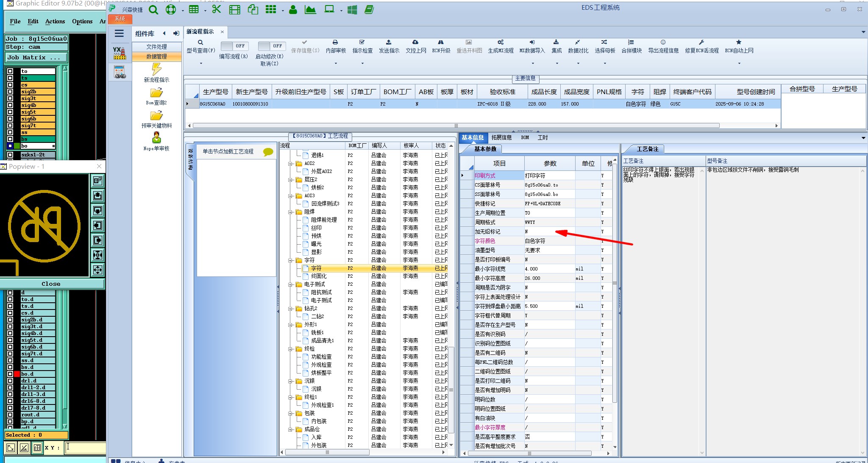The image size is (868, 463).
Task: Click the 型号查询 search icon
Action: coord(200,42)
